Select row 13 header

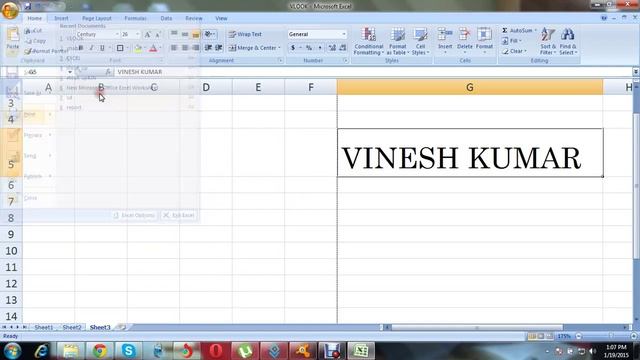click(11, 300)
